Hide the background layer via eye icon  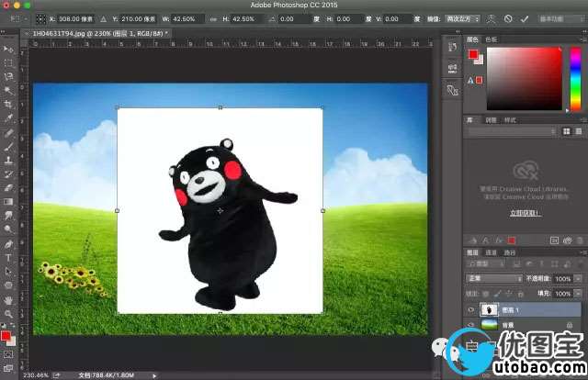(471, 325)
